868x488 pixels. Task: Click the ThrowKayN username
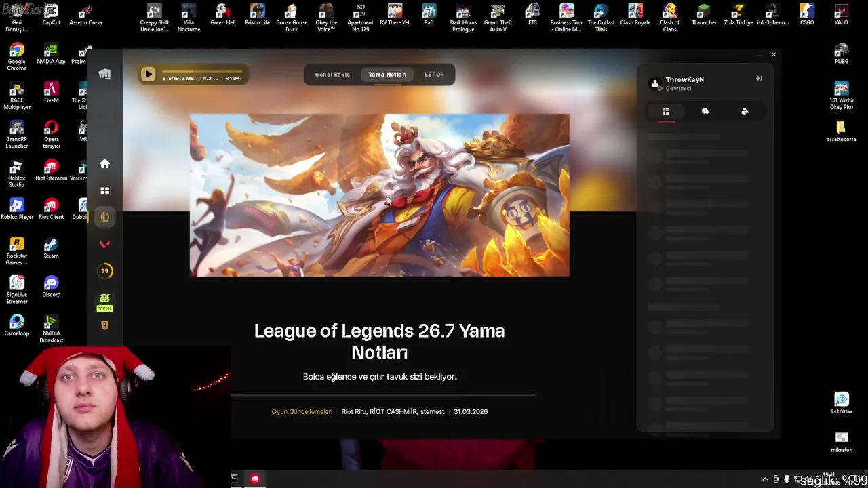point(684,79)
